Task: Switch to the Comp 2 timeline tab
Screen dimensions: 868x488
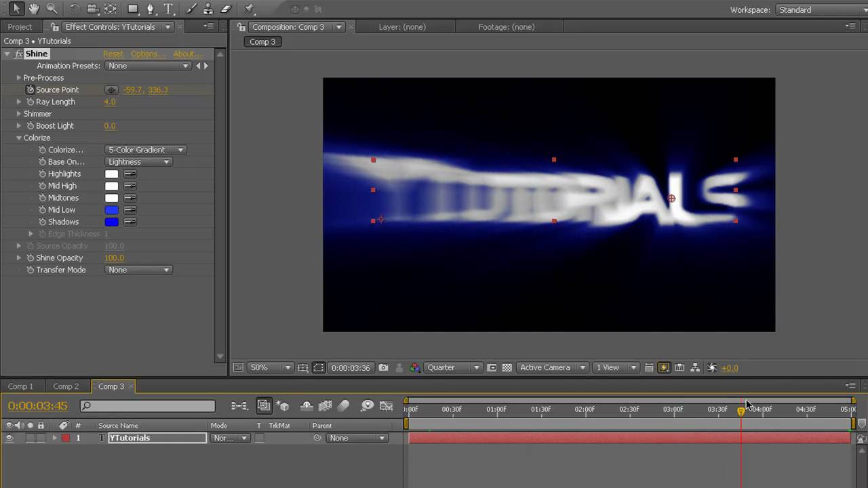Action: (66, 386)
